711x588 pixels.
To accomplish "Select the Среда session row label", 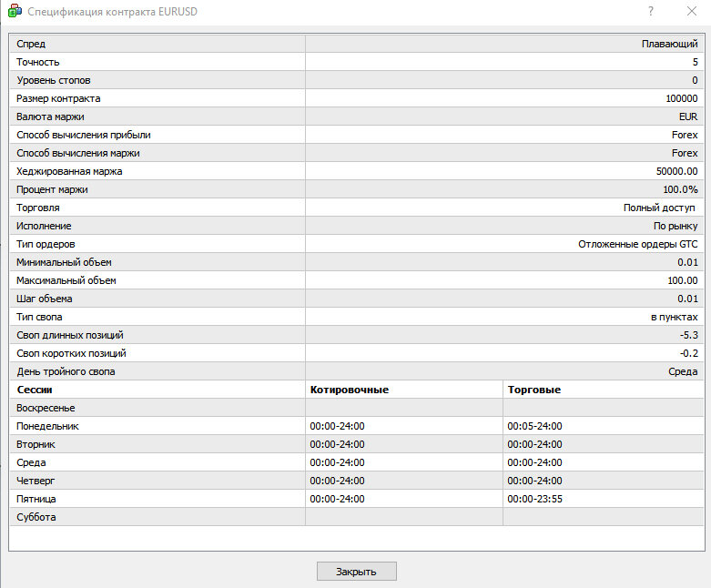I will click(31, 462).
